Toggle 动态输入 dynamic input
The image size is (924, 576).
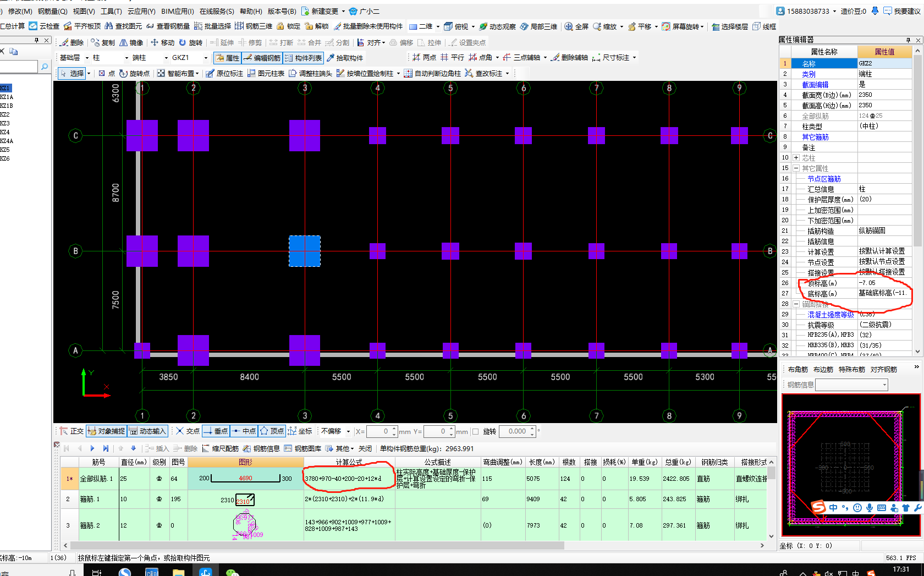click(147, 431)
